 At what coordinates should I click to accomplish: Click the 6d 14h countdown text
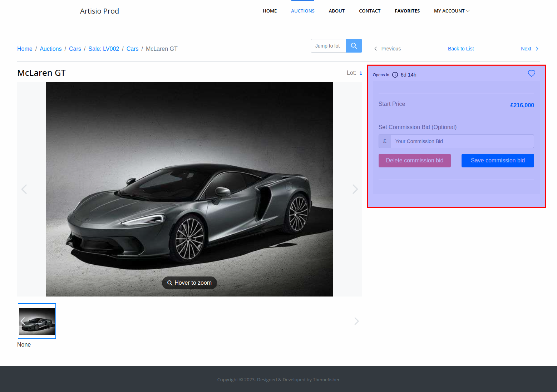click(x=409, y=75)
